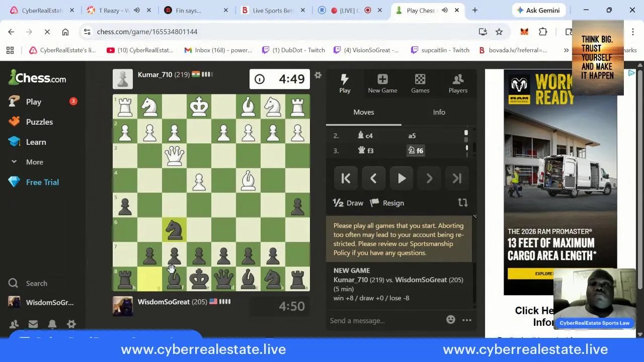Viewport: 644px width, 362px height.
Task: Switch to CyberRealEstate browser tab
Action: point(43,10)
